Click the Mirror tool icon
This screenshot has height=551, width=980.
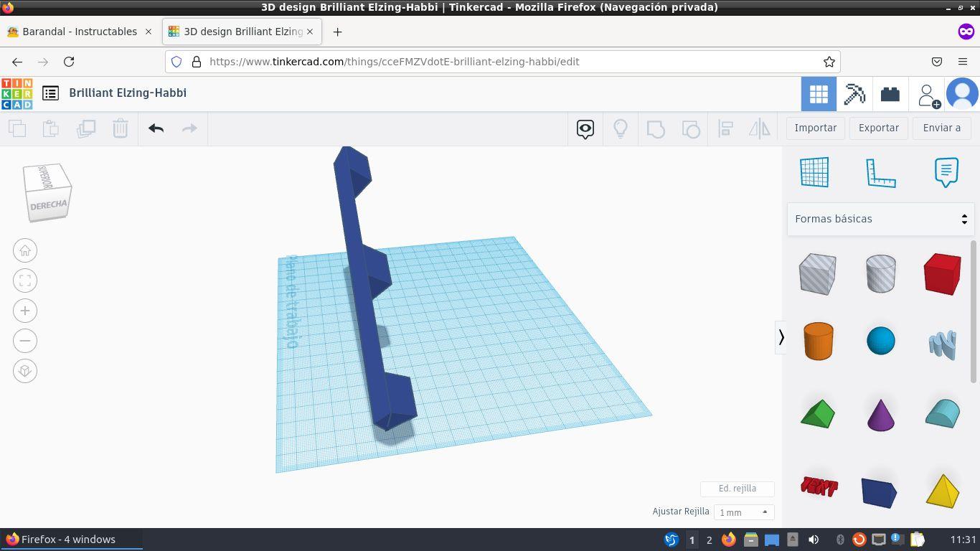[x=759, y=129]
